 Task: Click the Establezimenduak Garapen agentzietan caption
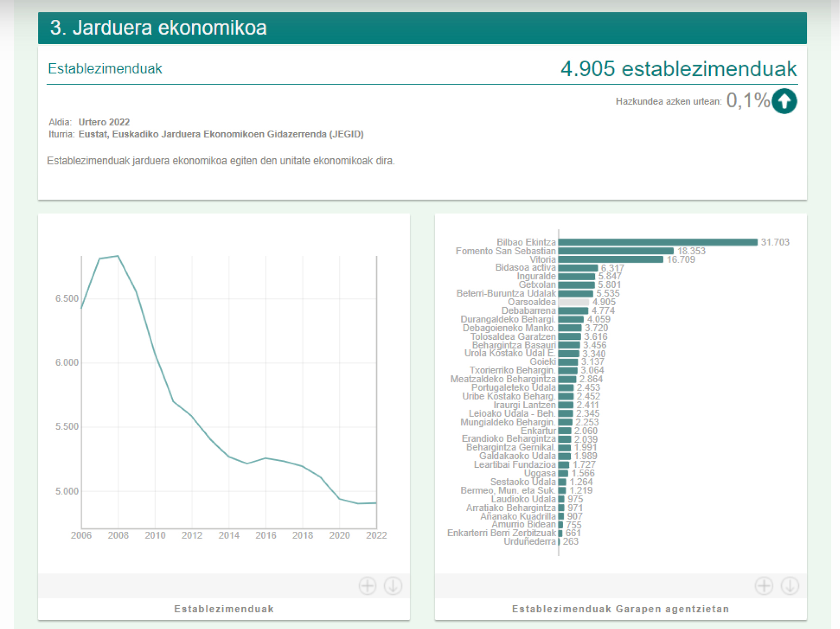620,609
